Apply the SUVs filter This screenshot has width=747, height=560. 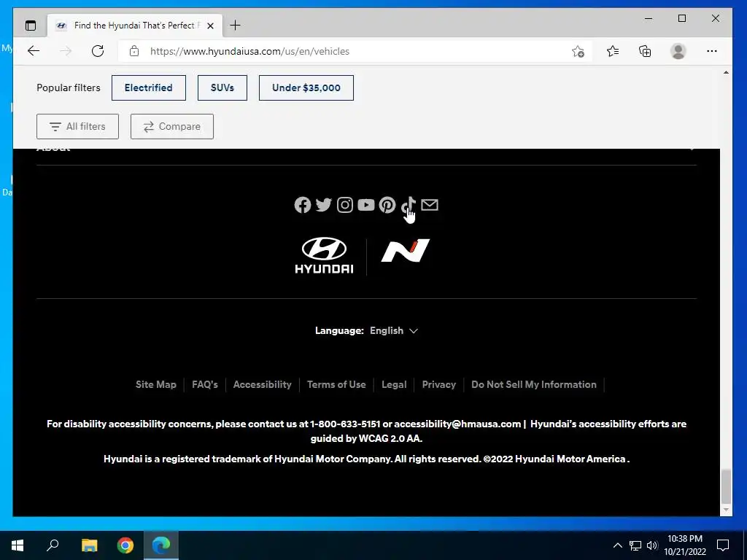pos(222,87)
